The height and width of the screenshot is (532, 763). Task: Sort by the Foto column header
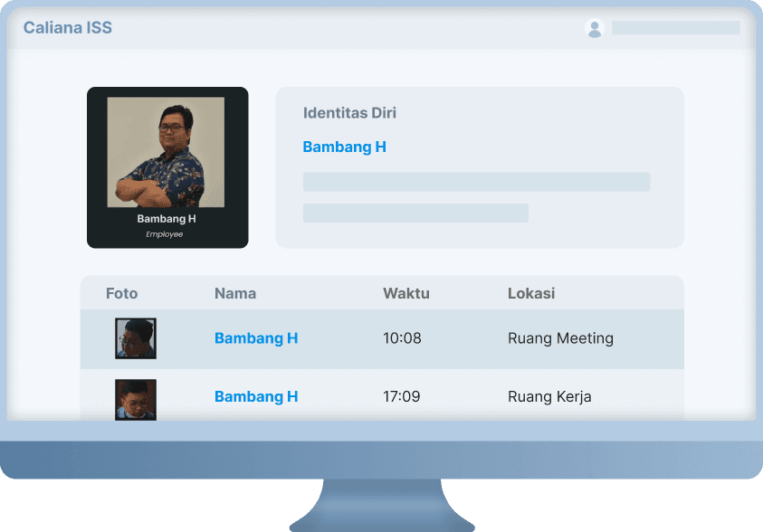(121, 293)
